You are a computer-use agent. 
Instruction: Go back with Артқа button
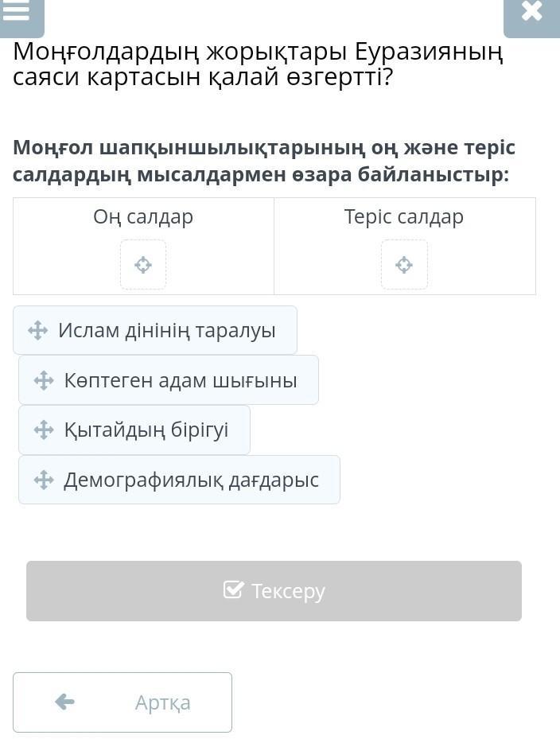(122, 702)
